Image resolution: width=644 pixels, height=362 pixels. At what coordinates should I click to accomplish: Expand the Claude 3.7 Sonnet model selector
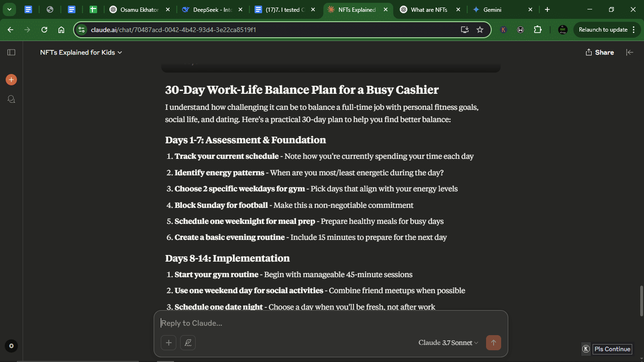click(448, 343)
